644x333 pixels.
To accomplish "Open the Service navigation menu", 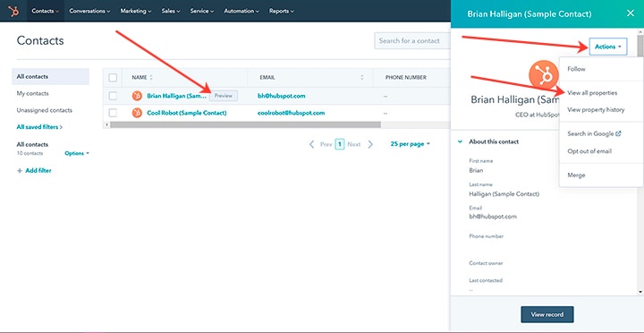I will (x=201, y=11).
